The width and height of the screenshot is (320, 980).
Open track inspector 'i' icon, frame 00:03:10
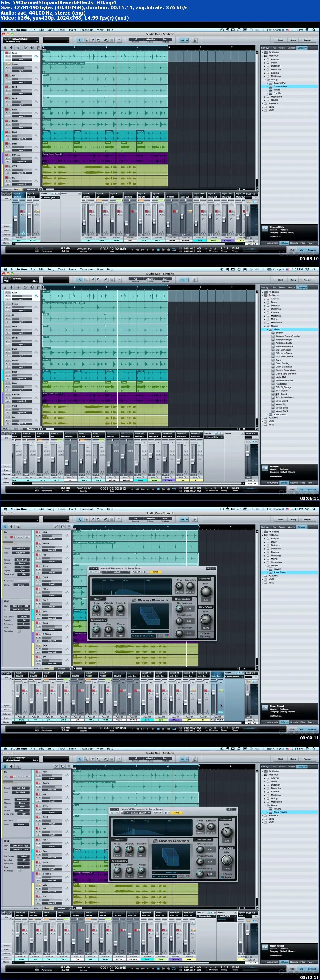(5, 48)
